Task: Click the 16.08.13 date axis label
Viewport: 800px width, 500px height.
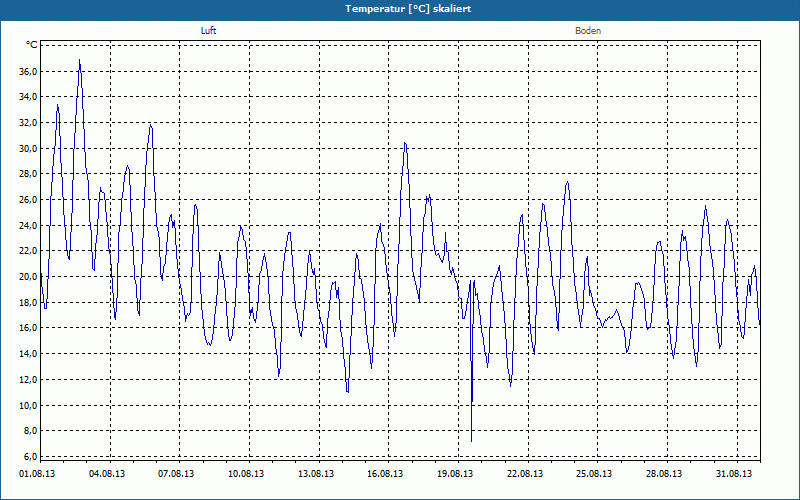Action: click(x=385, y=474)
